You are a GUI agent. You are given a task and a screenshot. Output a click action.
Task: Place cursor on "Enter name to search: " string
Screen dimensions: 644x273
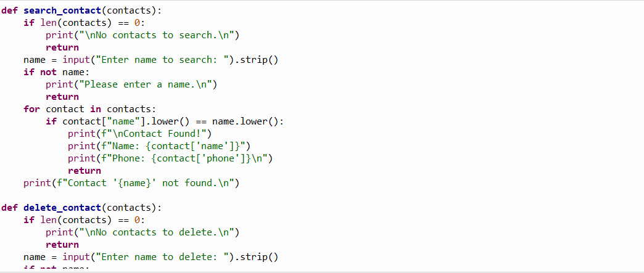point(162,60)
